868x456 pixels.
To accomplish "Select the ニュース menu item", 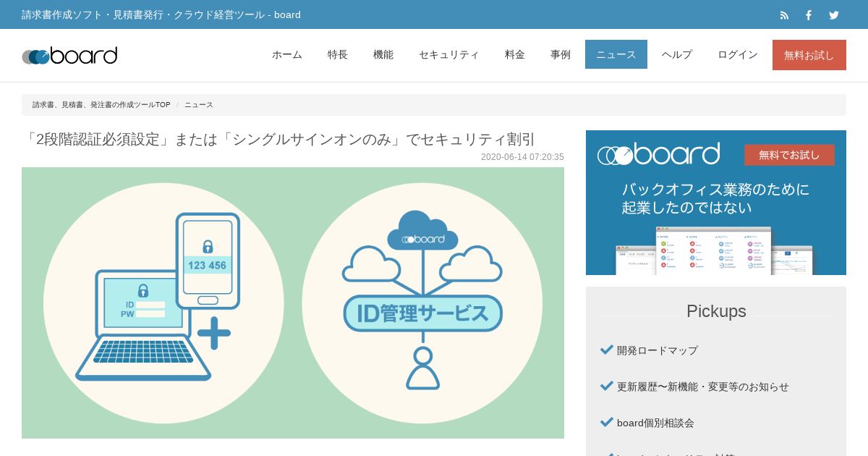I will click(x=616, y=54).
